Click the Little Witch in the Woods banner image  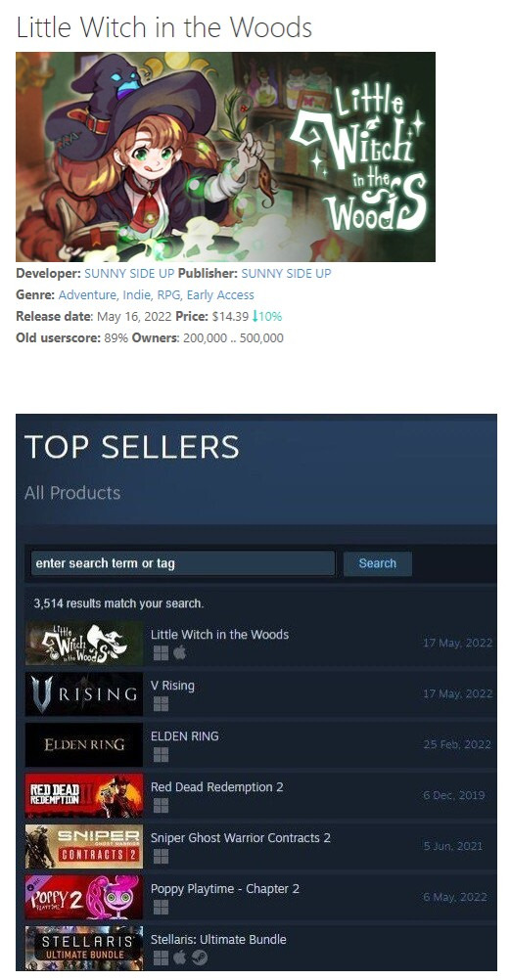pyautogui.click(x=225, y=156)
